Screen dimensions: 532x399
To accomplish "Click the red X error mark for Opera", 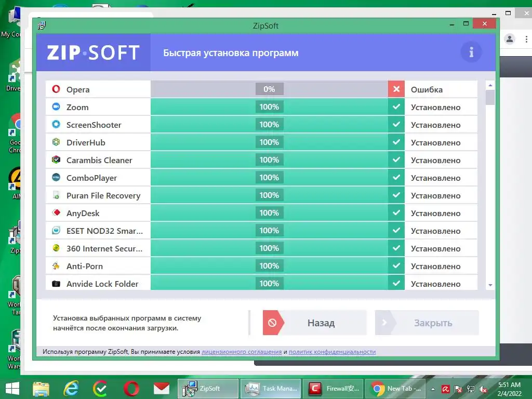I will (x=396, y=89).
